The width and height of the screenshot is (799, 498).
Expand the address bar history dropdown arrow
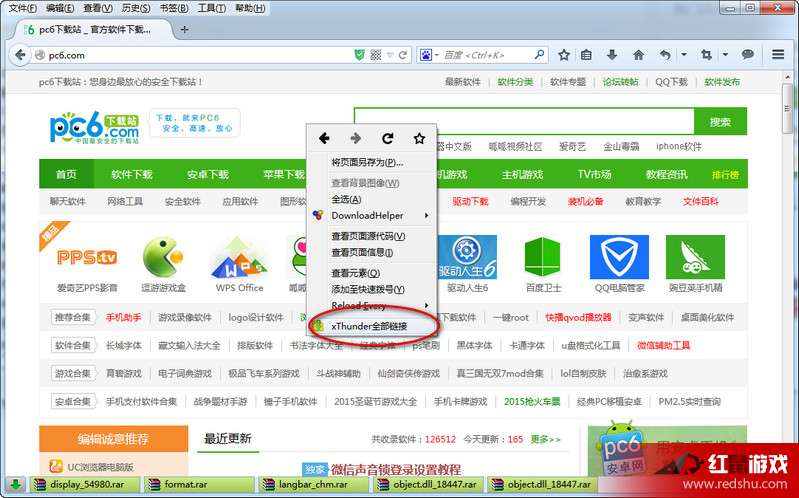coord(390,55)
